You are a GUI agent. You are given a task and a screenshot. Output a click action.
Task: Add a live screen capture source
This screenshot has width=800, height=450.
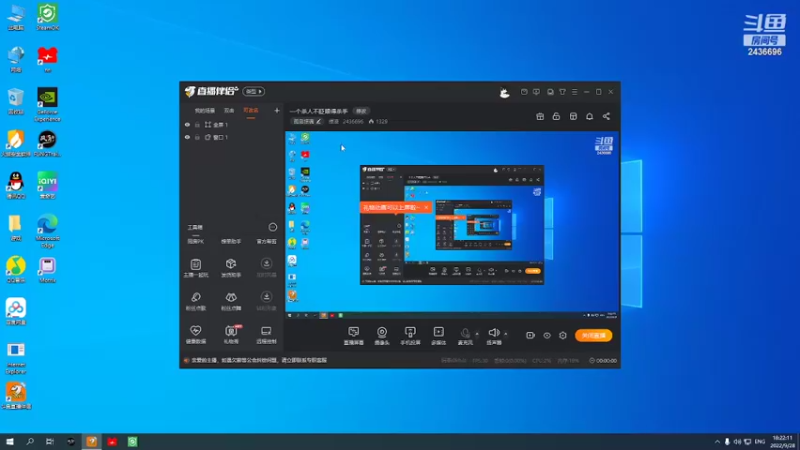[354, 335]
